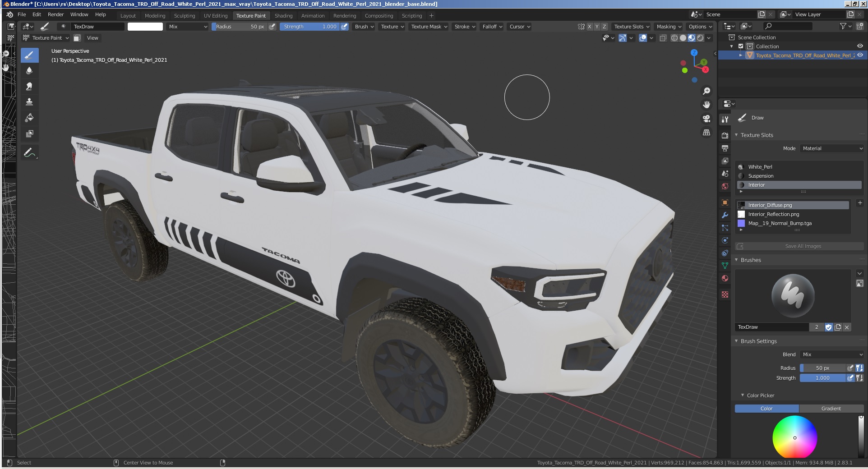Toggle Z axis symmetry
The height and width of the screenshot is (469, 868).
(x=604, y=27)
